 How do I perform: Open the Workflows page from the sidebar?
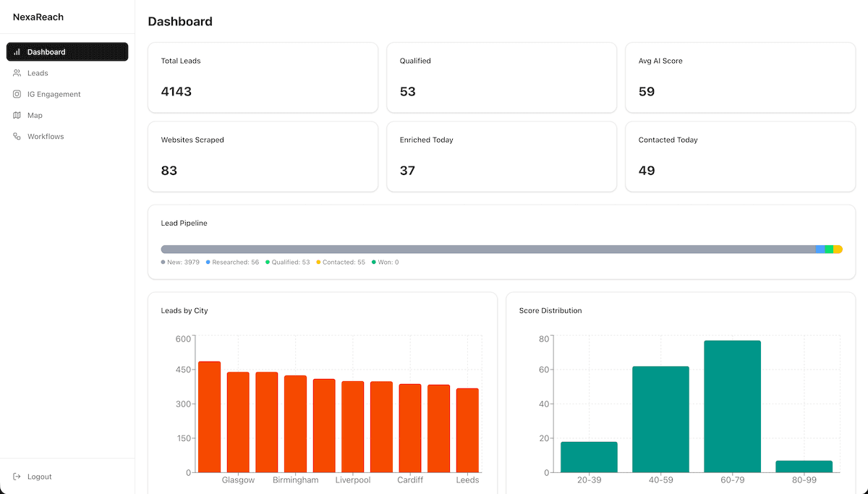tap(46, 136)
